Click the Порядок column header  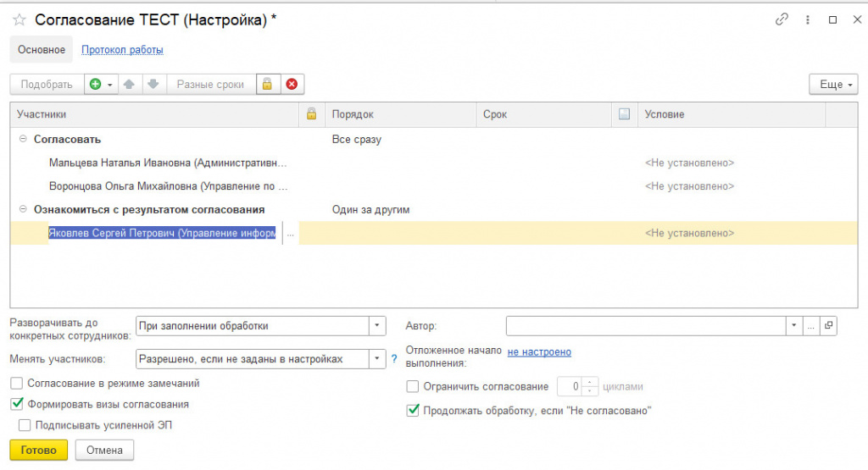click(x=401, y=114)
